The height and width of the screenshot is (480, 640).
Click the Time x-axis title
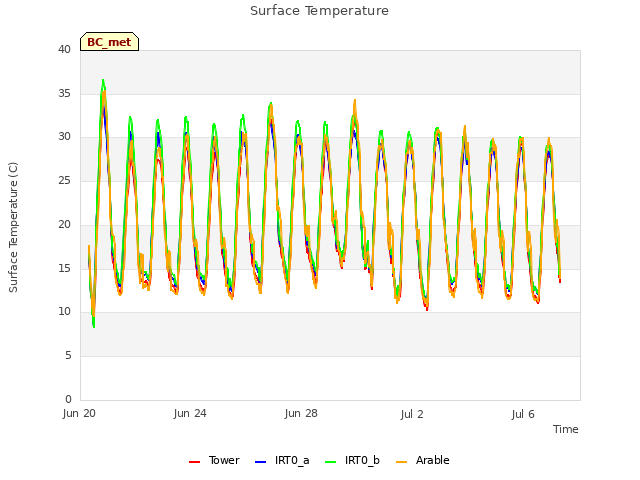click(566, 429)
